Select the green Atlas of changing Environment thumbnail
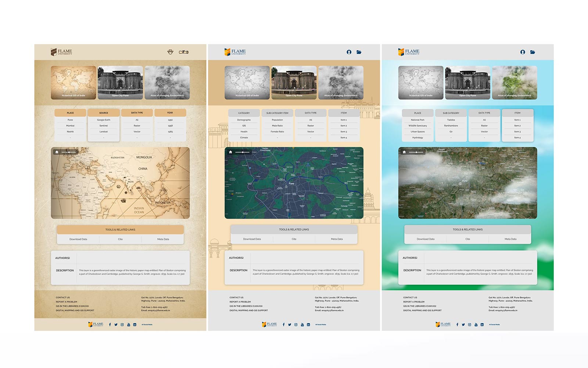This screenshot has width=588, height=368. [514, 82]
